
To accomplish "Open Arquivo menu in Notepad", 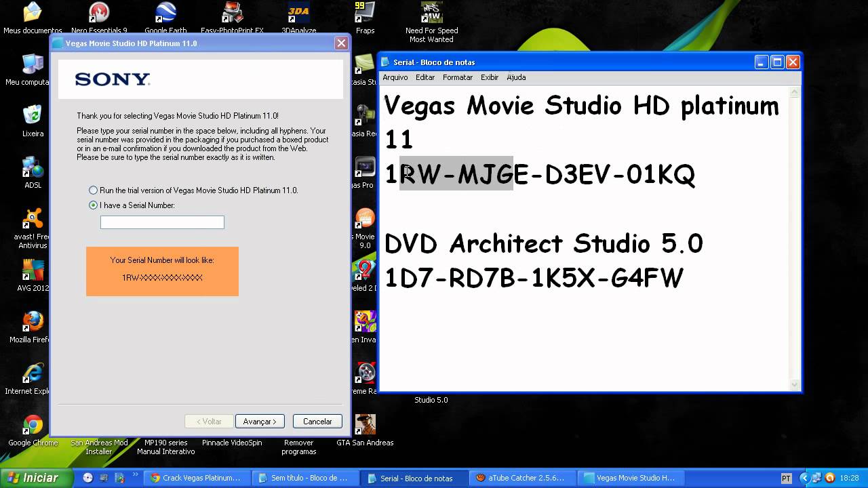I will tap(395, 77).
